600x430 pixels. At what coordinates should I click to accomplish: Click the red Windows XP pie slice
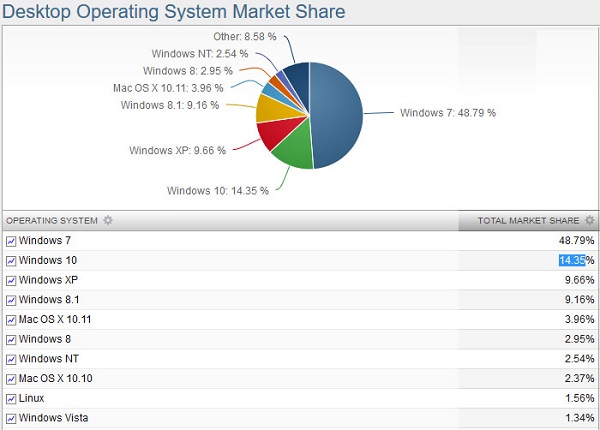(x=273, y=133)
